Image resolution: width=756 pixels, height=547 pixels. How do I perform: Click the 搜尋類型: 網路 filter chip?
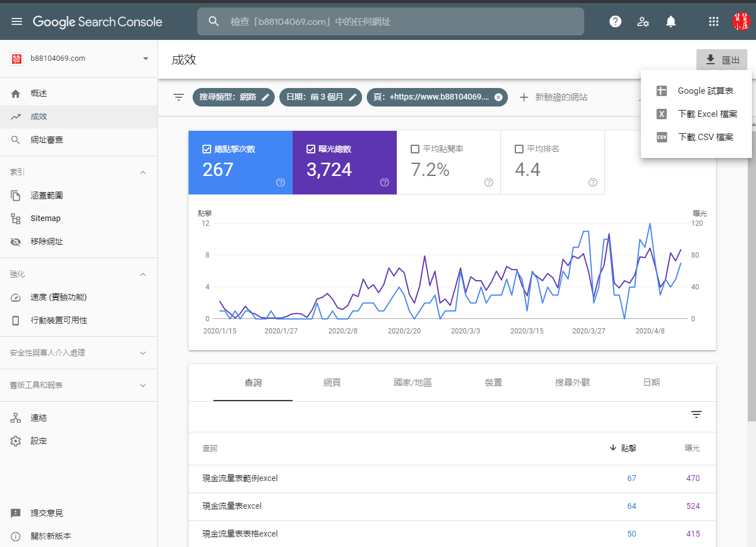[234, 97]
